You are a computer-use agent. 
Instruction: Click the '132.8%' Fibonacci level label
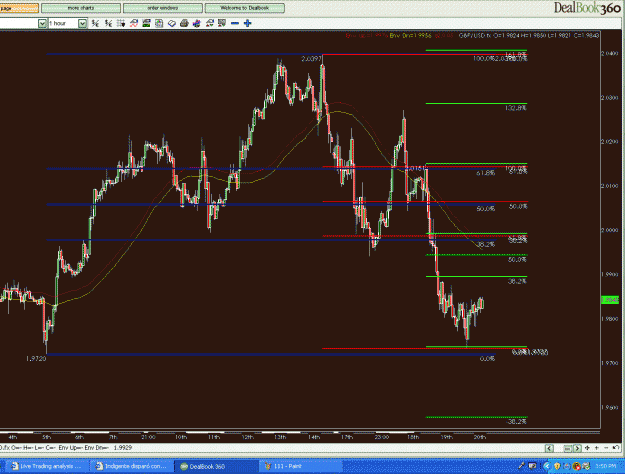click(x=516, y=108)
